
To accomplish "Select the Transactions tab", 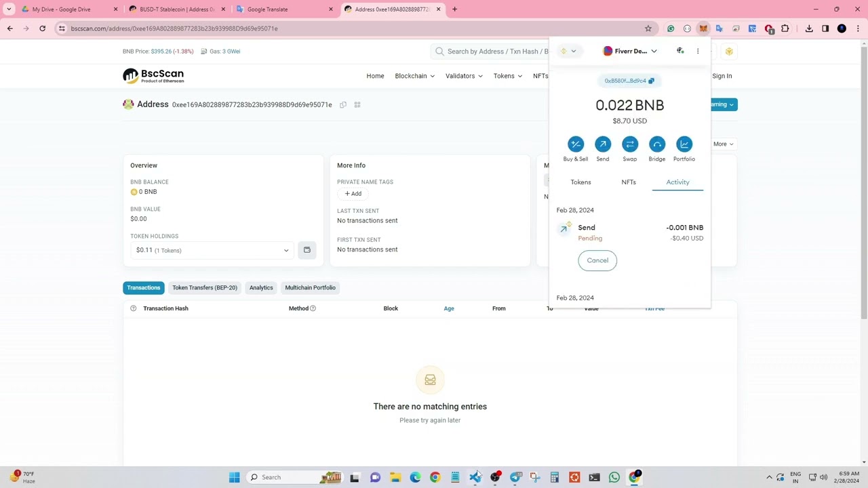I will click(x=144, y=288).
